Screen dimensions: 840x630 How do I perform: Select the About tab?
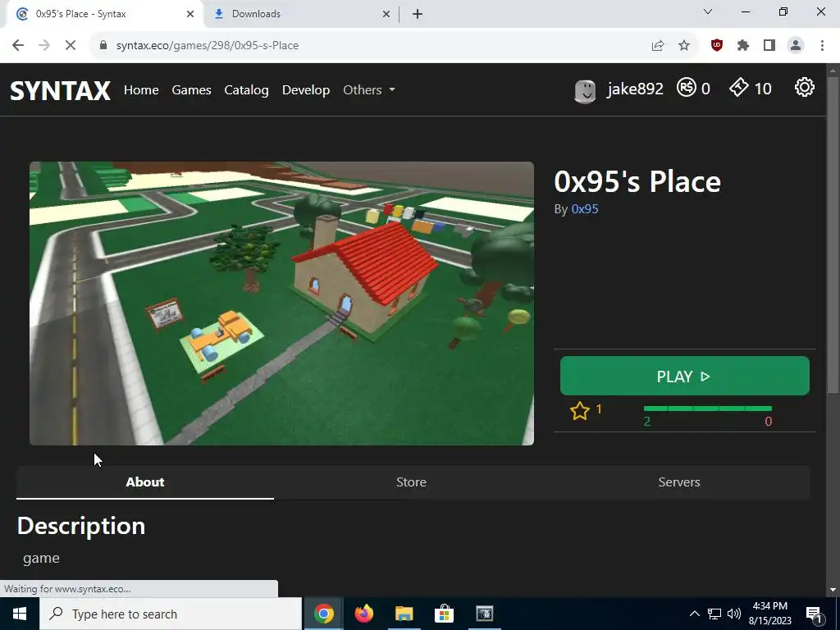145,482
